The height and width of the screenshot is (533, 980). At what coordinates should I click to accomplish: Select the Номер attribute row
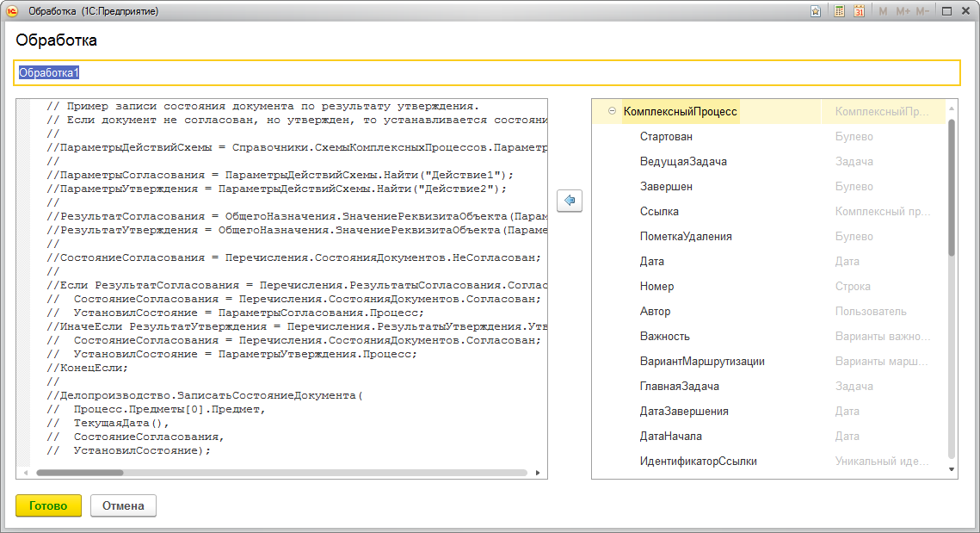tap(768, 287)
